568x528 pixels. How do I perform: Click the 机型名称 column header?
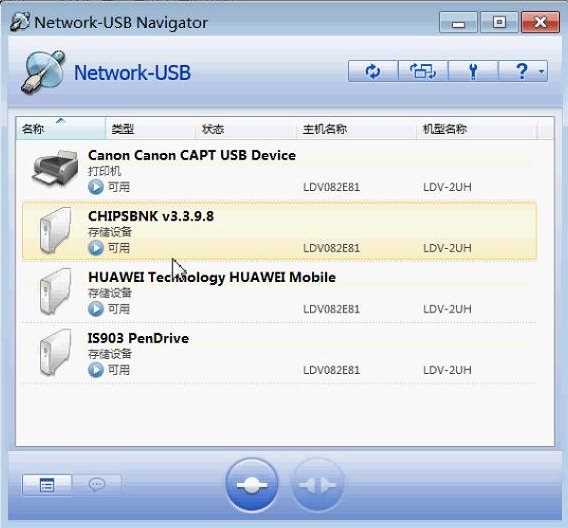476,129
